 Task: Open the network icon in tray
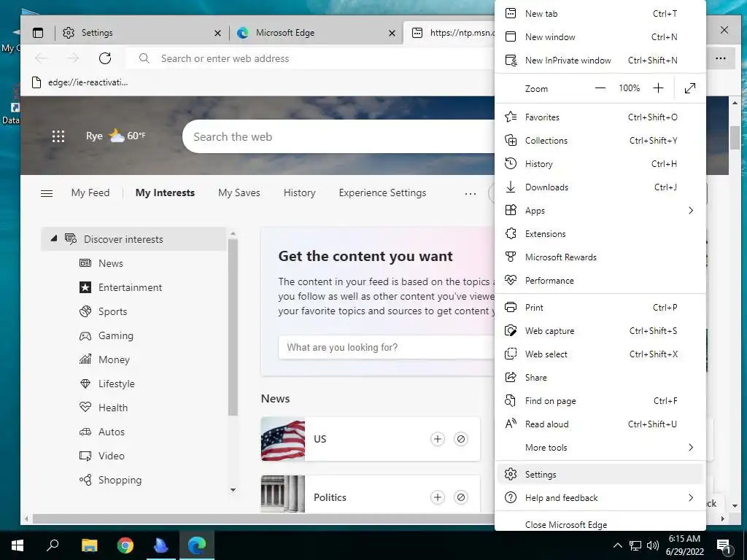point(635,545)
